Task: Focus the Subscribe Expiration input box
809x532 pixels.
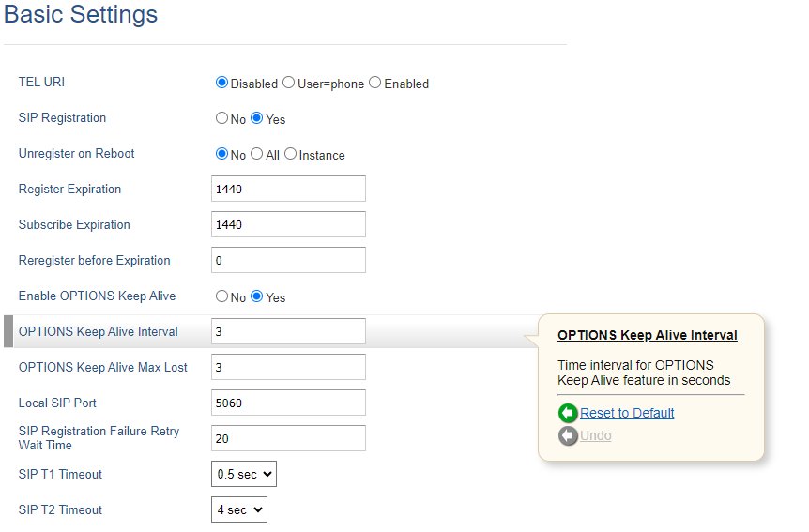Action: pos(288,224)
